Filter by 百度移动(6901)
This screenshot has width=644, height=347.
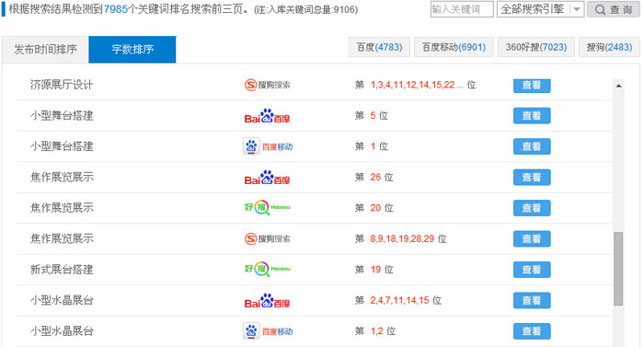tap(454, 47)
